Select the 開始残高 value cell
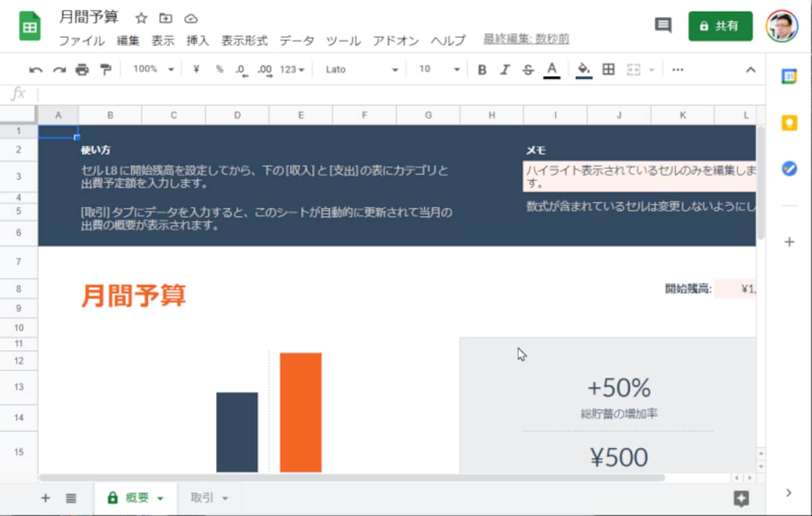 (735, 289)
